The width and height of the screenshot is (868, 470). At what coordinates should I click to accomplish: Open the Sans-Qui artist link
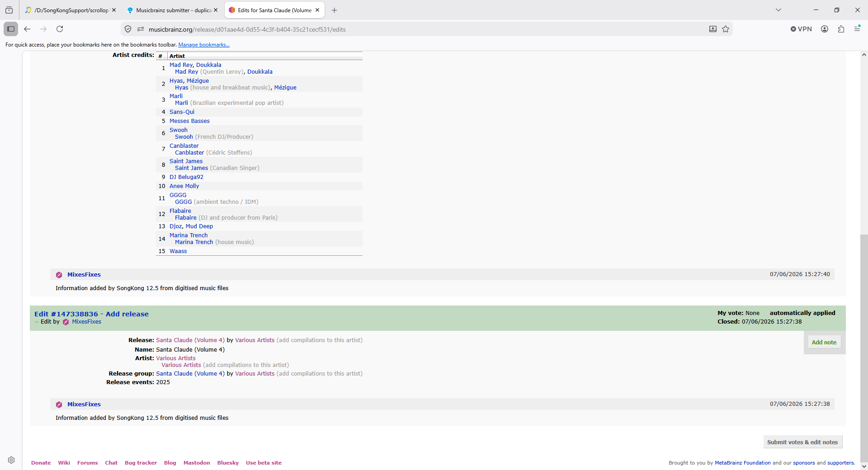click(x=182, y=112)
